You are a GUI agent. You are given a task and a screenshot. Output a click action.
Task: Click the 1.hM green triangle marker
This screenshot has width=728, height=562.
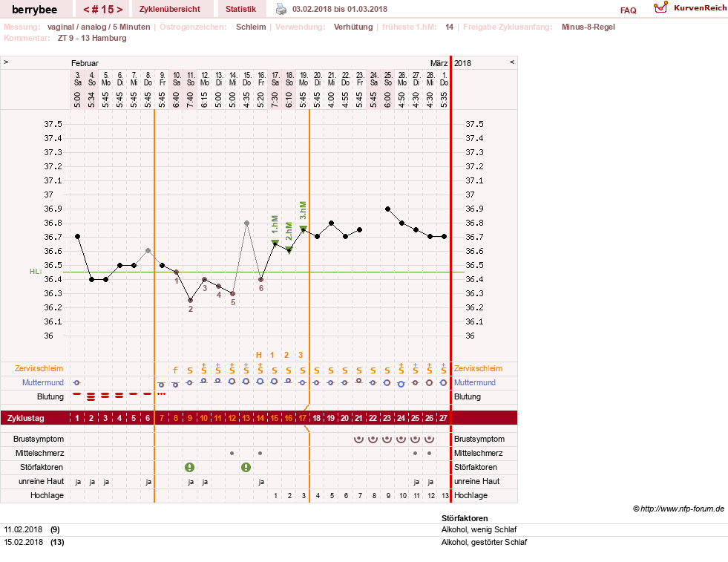click(x=275, y=243)
